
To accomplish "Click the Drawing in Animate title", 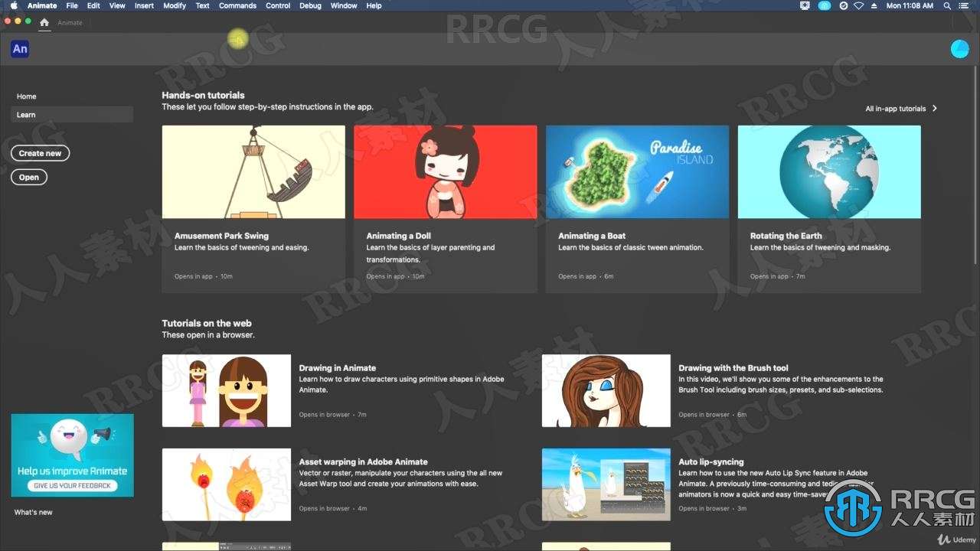I will pos(337,368).
